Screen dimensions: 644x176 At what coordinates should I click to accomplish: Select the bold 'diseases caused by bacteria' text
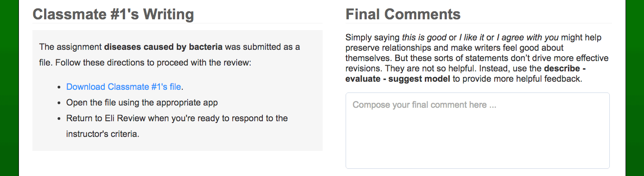pos(163,47)
